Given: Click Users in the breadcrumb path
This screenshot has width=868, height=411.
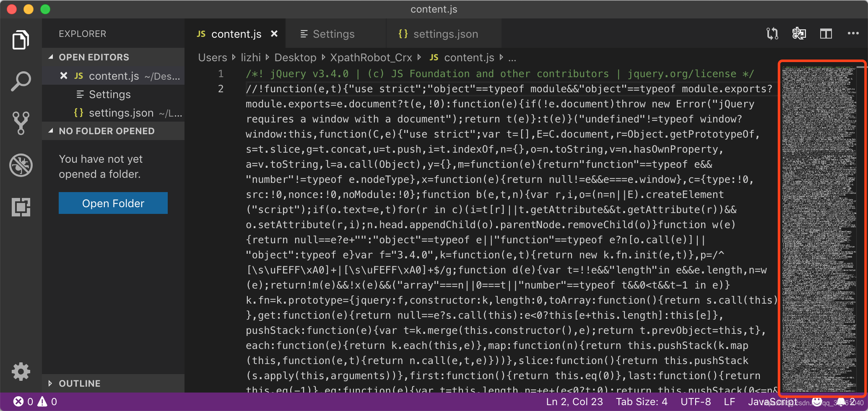Looking at the screenshot, I should (212, 57).
